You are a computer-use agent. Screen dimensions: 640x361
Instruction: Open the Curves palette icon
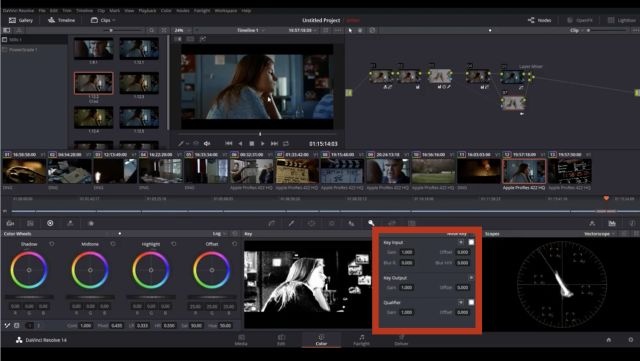[271, 223]
